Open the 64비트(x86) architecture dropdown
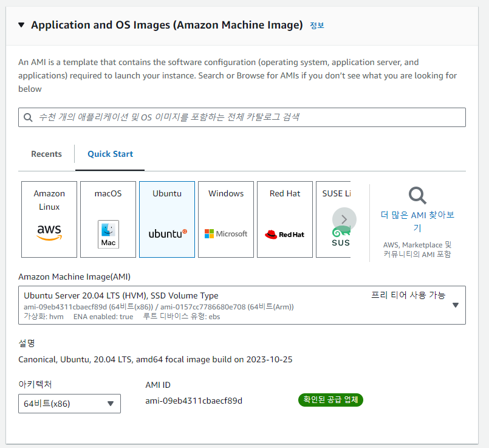Viewport: 489px width, 448px height. tap(69, 404)
